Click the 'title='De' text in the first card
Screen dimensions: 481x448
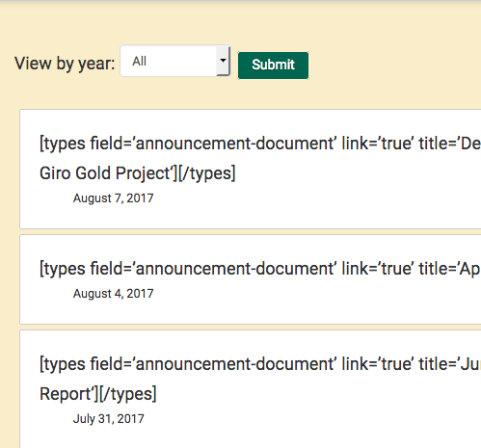450,144
